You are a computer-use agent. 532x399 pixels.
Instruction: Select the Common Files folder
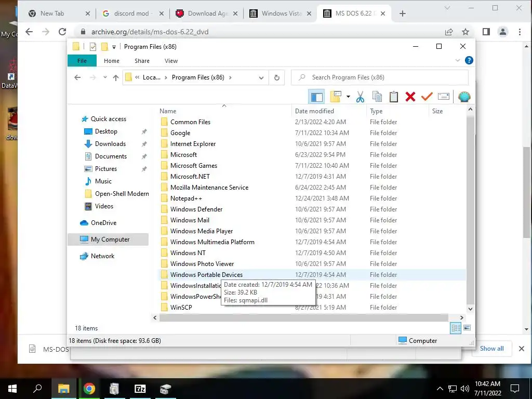tap(190, 122)
